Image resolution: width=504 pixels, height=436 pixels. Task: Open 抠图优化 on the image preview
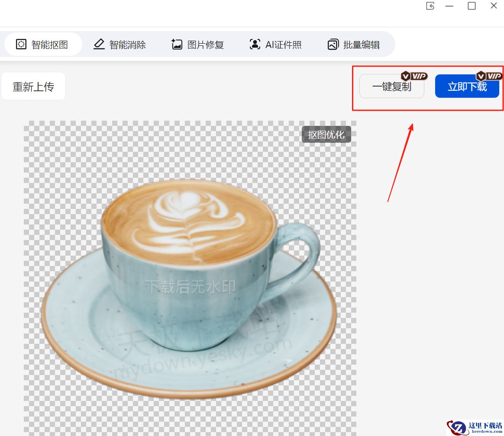tap(326, 135)
